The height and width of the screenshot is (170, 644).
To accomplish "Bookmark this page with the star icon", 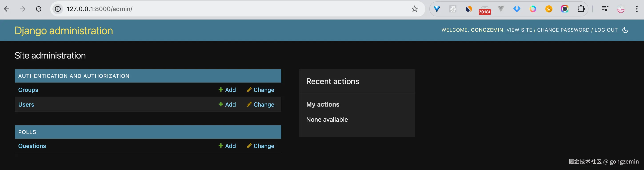I will pyautogui.click(x=414, y=9).
